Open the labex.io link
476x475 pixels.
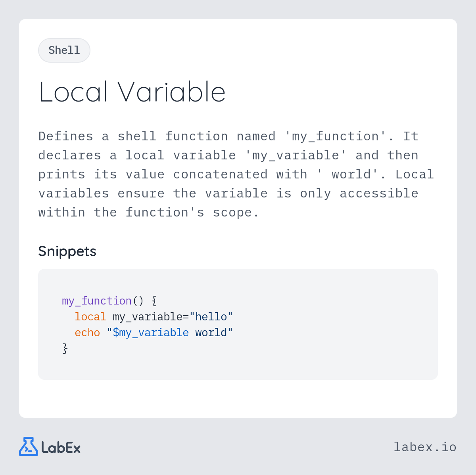pyautogui.click(x=425, y=447)
